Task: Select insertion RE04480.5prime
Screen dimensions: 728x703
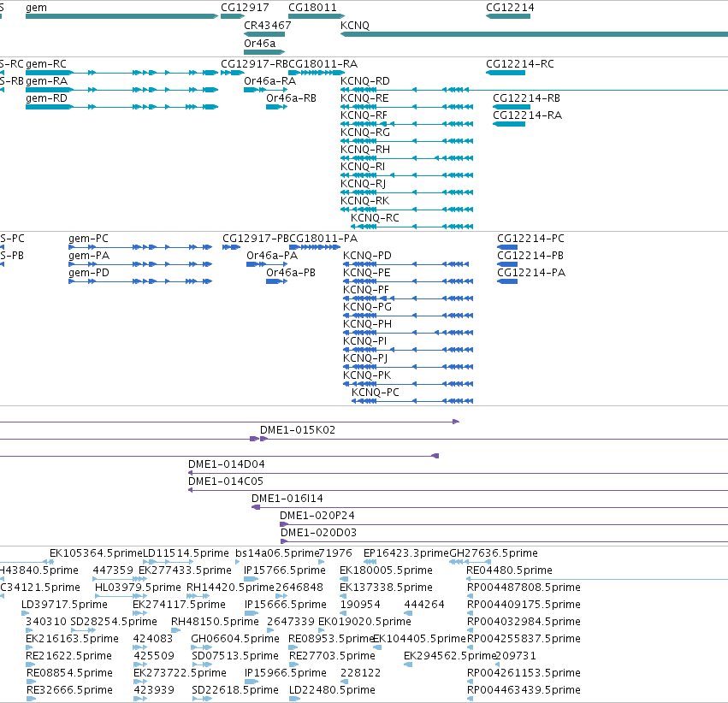Action: [509, 570]
